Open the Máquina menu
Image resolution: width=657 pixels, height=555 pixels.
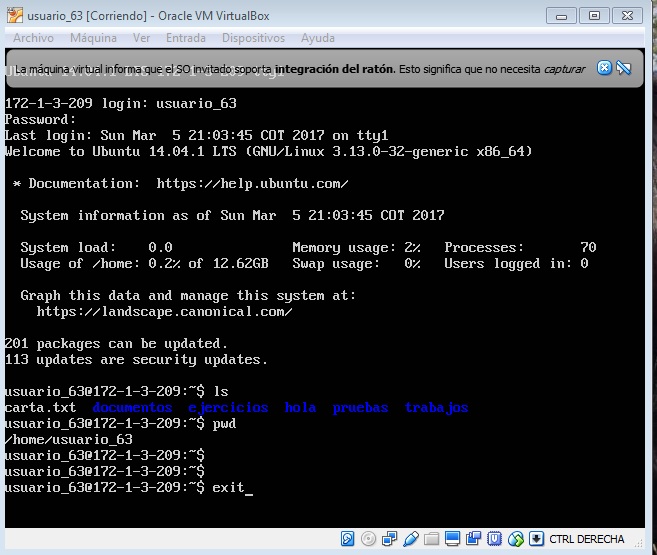pos(93,38)
